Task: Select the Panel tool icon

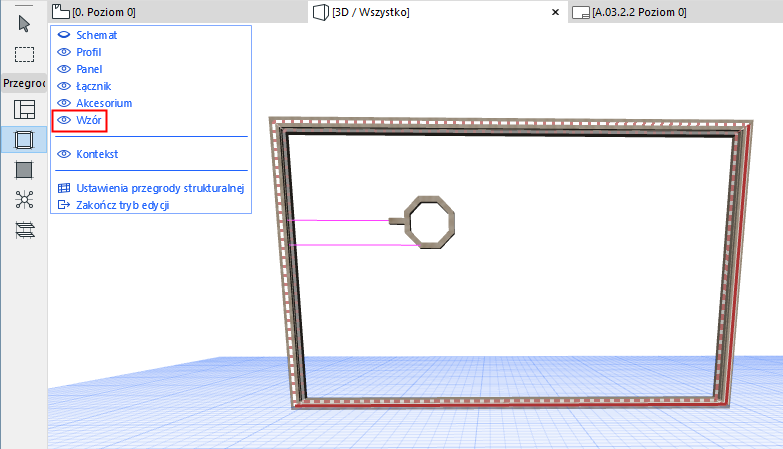Action: [24, 170]
